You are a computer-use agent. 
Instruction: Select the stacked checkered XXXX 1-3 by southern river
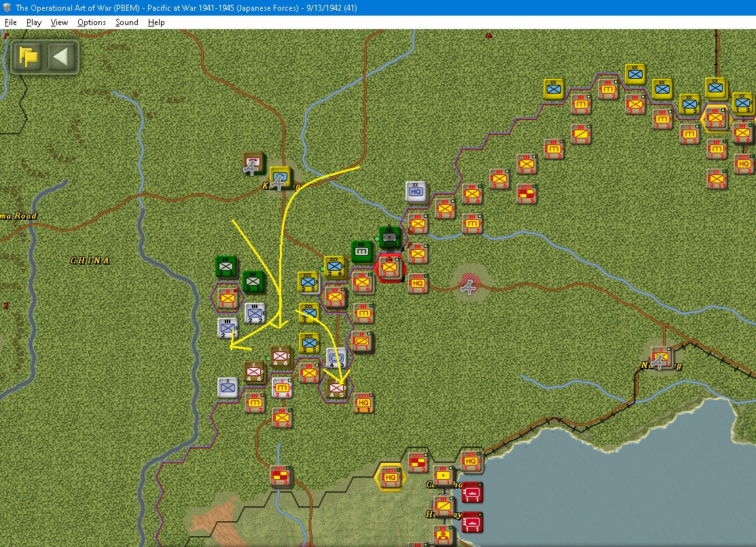(280, 476)
